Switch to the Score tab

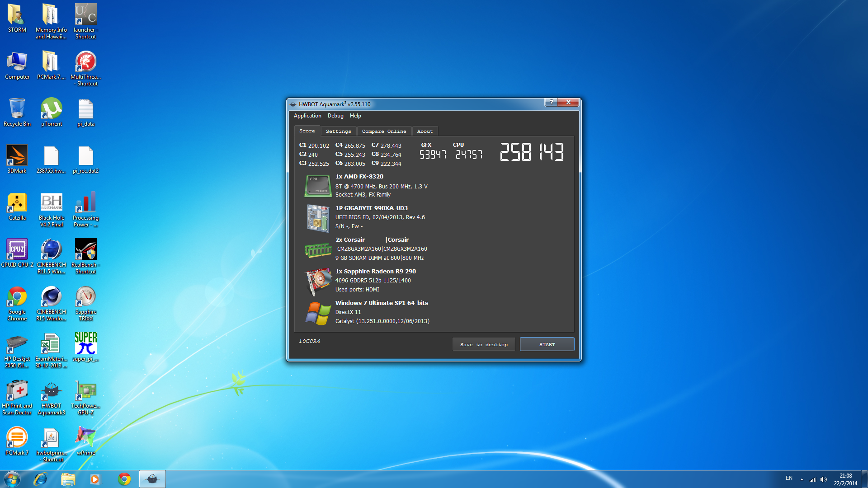tap(307, 131)
